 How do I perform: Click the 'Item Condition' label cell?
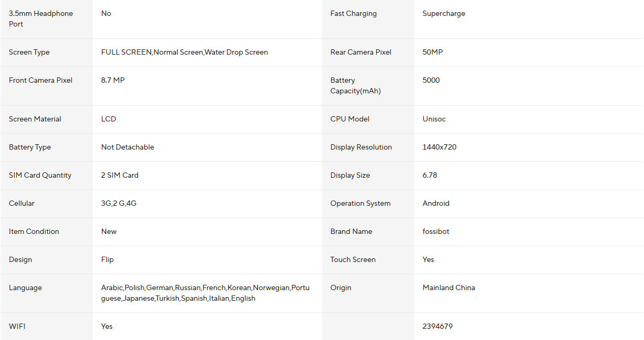tap(34, 231)
